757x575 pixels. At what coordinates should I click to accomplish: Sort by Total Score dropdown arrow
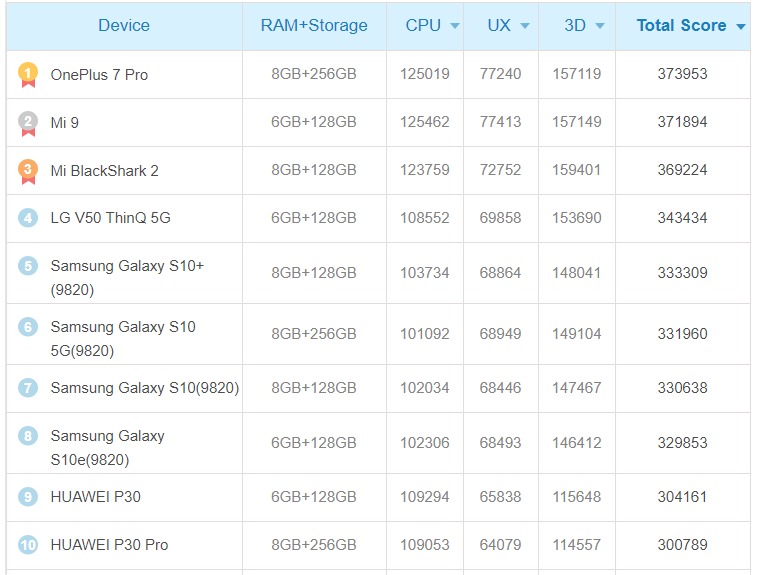741,27
